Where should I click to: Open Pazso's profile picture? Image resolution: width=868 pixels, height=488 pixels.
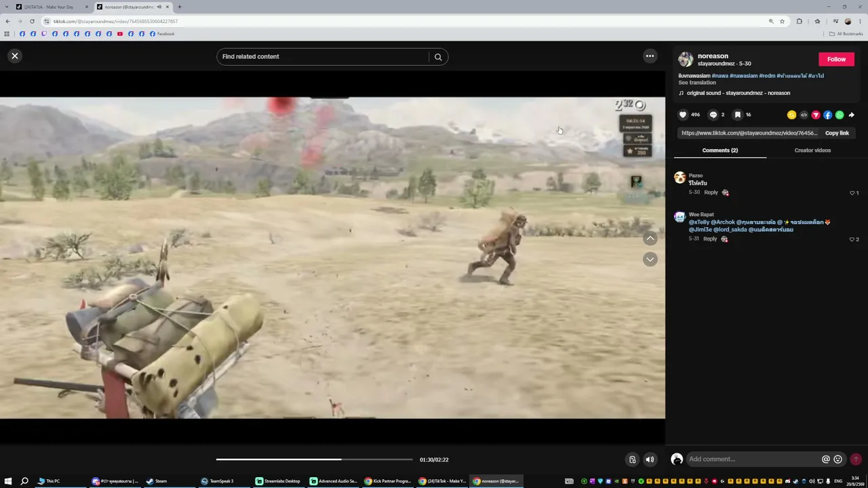pos(679,178)
